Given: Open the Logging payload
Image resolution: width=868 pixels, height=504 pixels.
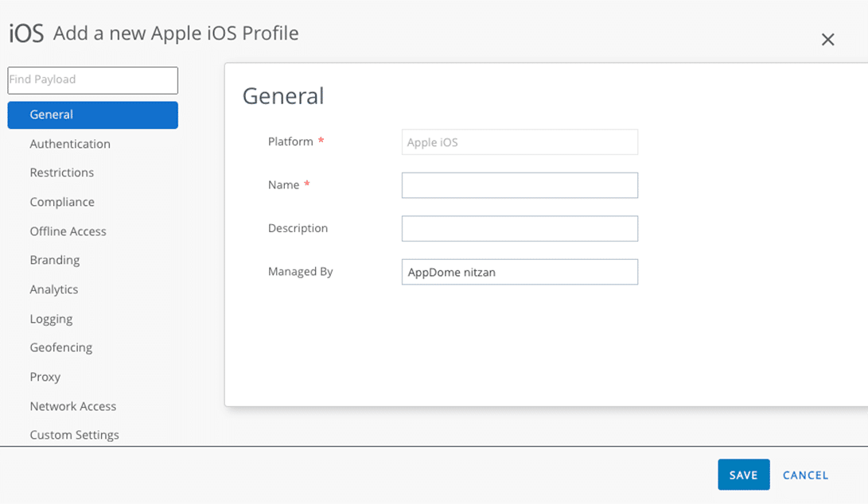Looking at the screenshot, I should (x=51, y=319).
